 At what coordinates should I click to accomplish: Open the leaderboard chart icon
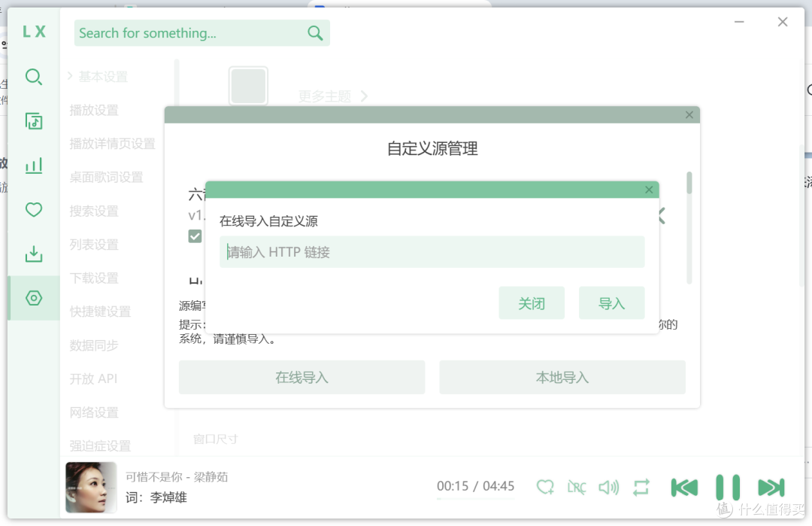click(x=34, y=166)
